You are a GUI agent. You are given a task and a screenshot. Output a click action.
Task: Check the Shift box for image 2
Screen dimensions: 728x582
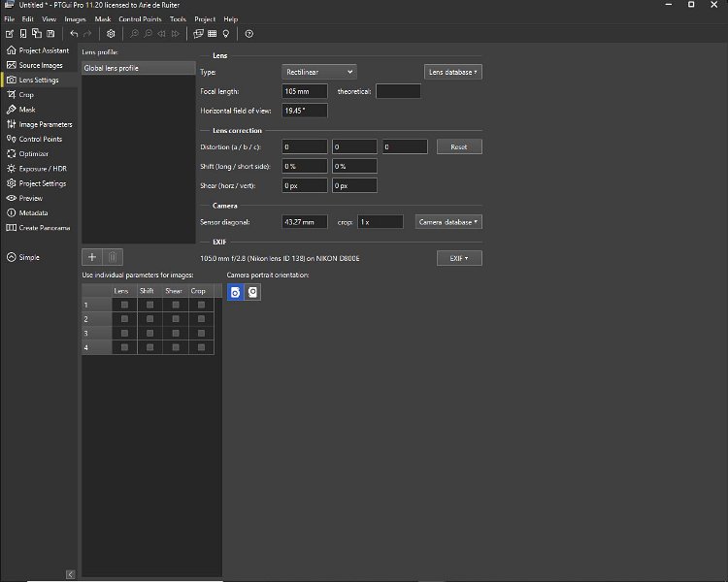coord(149,318)
